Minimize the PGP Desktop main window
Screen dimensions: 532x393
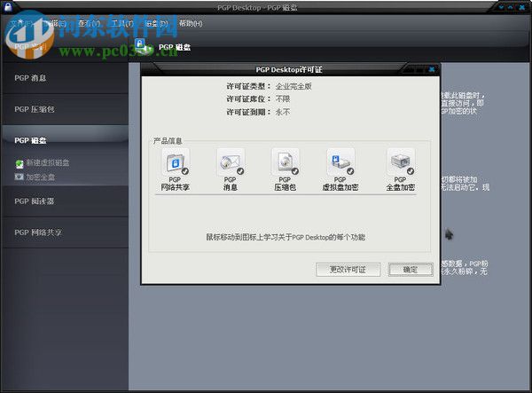coord(501,7)
